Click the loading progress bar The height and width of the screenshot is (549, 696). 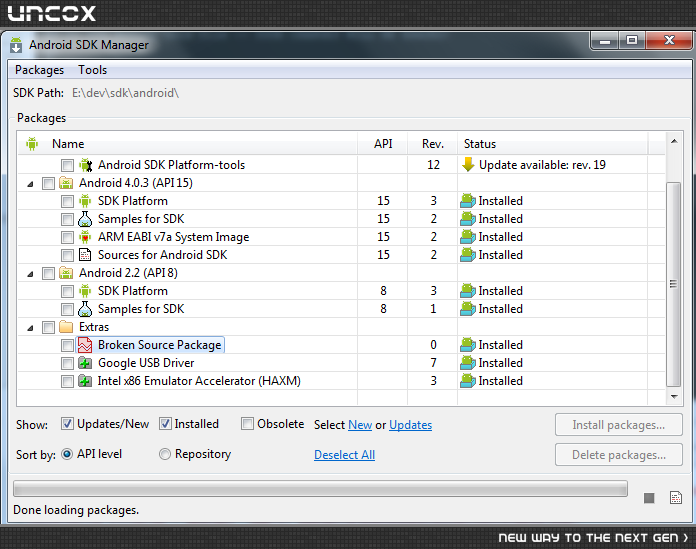320,488
